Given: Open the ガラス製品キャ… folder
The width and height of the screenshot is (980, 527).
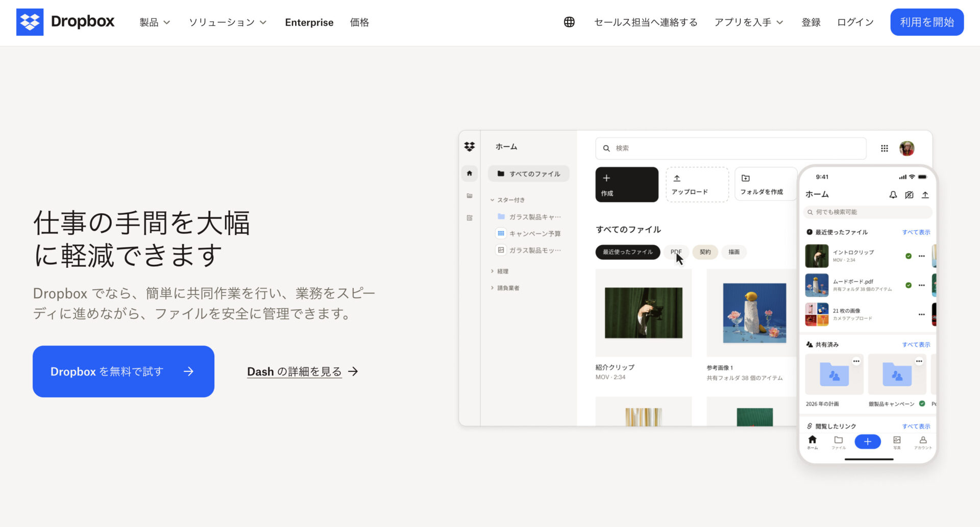Looking at the screenshot, I should (x=529, y=217).
